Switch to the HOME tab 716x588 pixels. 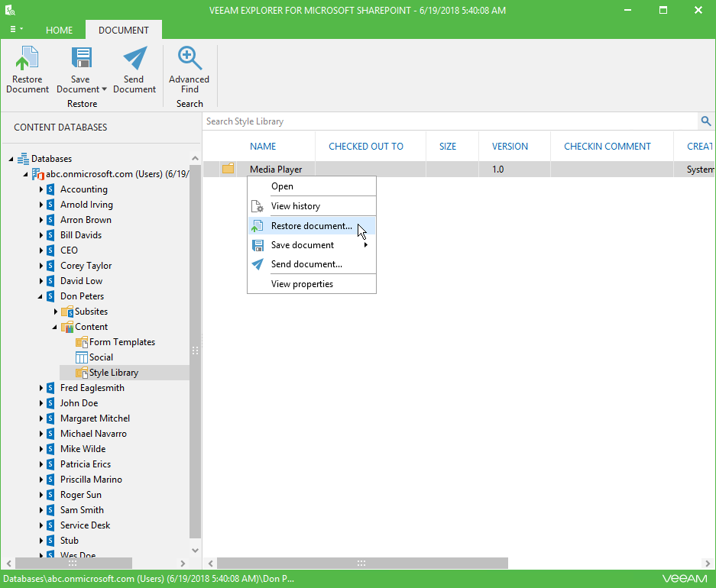59,30
